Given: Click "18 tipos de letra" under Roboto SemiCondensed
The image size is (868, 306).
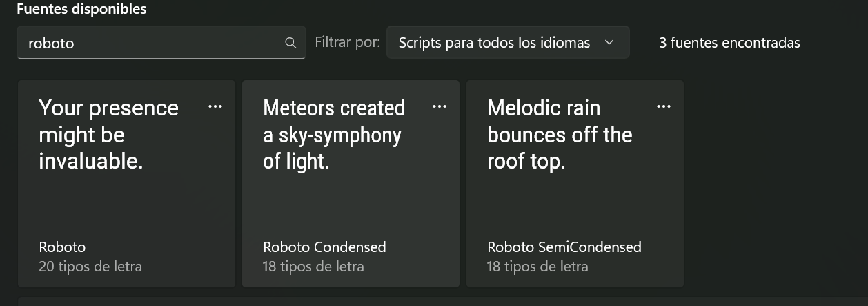Looking at the screenshot, I should click(x=537, y=266).
